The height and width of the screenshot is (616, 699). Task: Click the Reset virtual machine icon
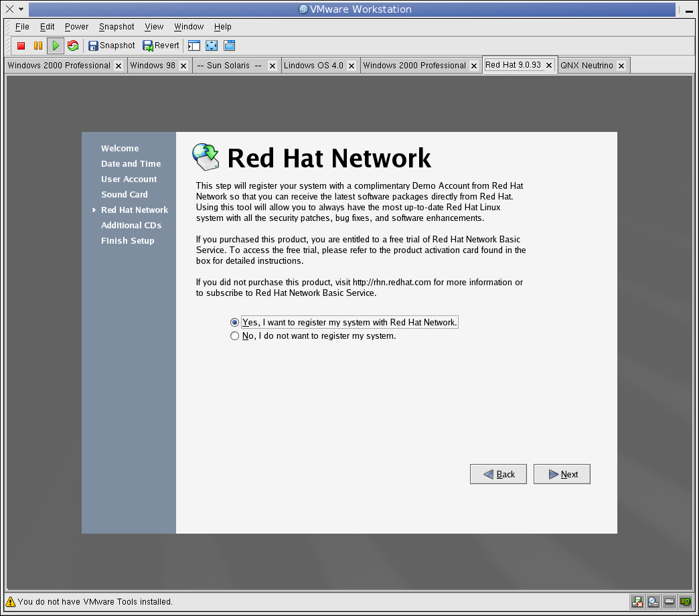pos(73,46)
